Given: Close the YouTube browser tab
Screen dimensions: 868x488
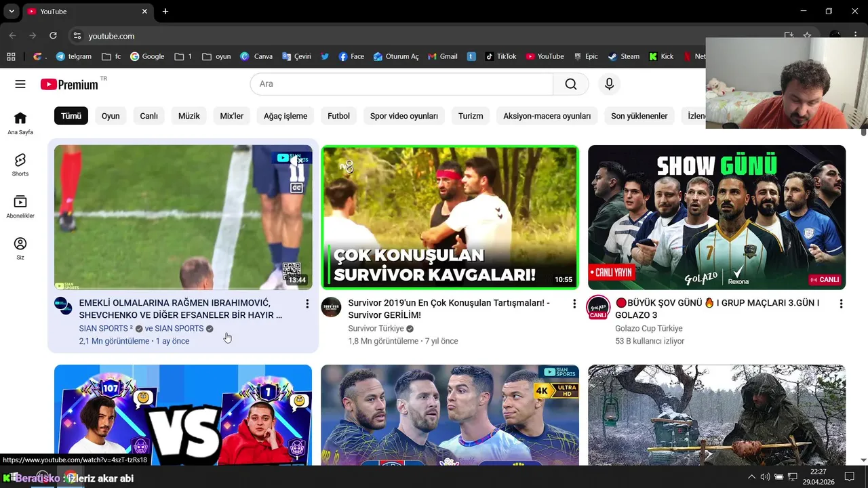Looking at the screenshot, I should (x=144, y=12).
